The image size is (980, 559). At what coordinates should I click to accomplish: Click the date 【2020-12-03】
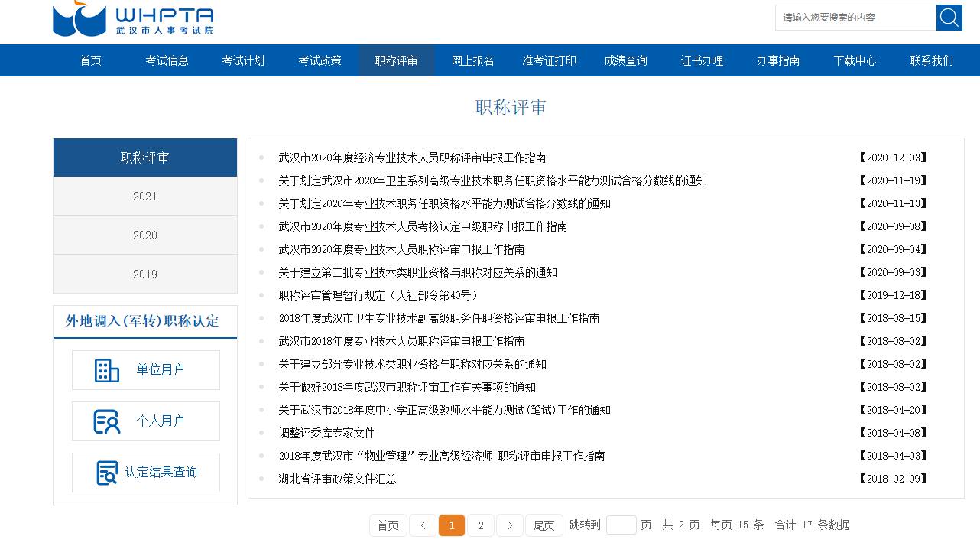tap(893, 158)
